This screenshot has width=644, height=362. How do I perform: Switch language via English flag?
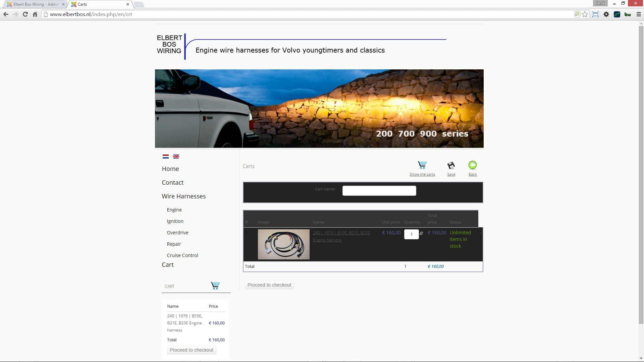[176, 157]
